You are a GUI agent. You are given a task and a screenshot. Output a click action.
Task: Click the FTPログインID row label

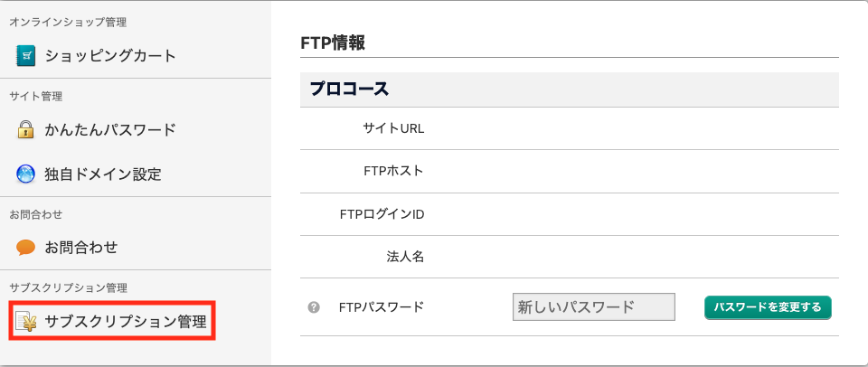pos(380,214)
